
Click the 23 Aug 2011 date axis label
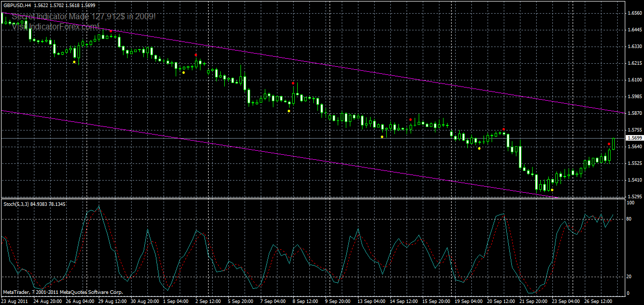[x=15, y=300]
